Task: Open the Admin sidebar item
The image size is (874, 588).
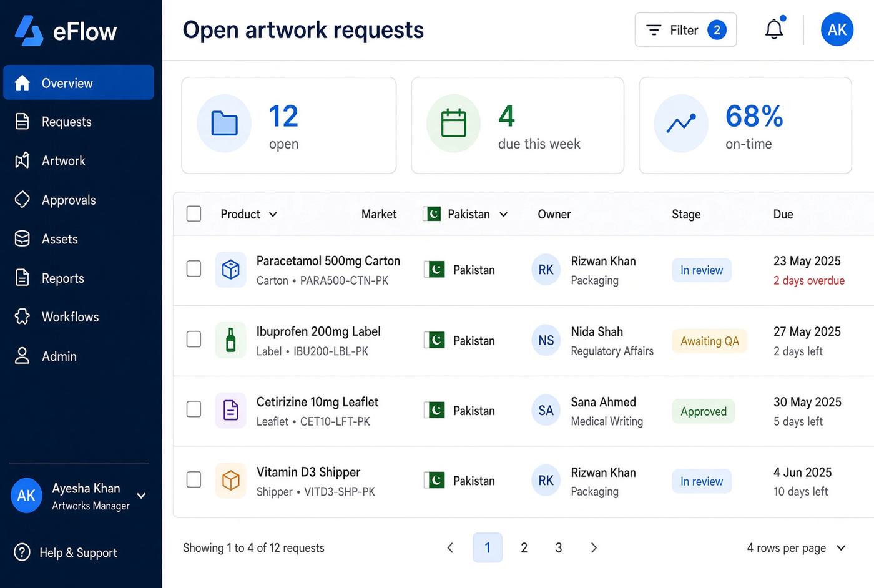Action: (79, 356)
